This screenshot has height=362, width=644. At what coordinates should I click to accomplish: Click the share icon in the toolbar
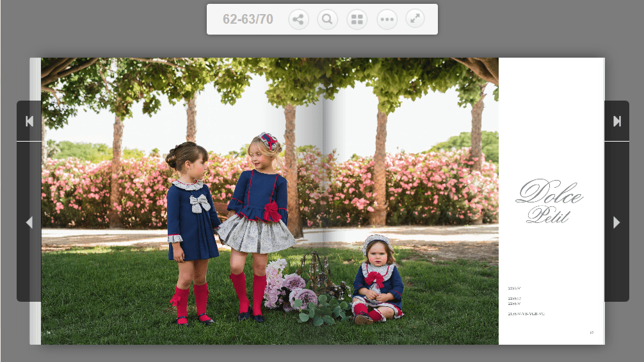[x=298, y=19]
